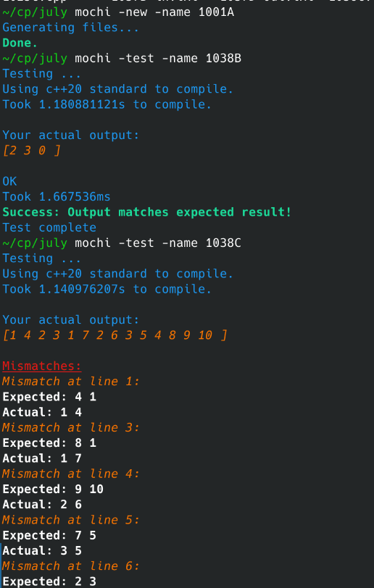Click 'Took 1.180881121s to compile.' line
The height and width of the screenshot is (588, 374).
click(107, 104)
